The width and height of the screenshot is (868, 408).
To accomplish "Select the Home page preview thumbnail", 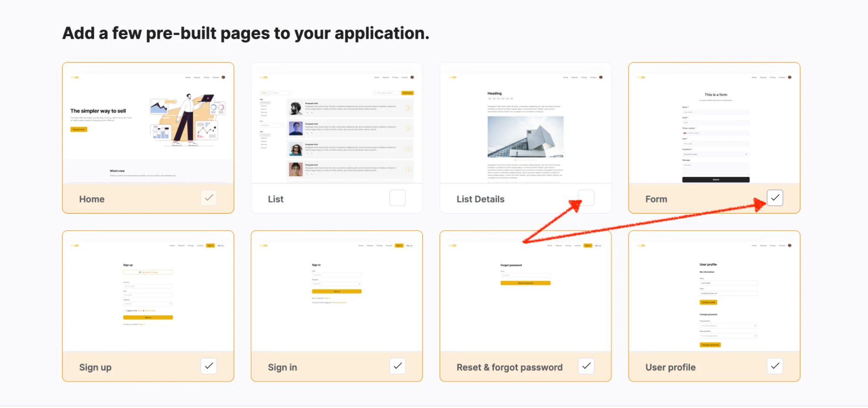I will tap(148, 123).
